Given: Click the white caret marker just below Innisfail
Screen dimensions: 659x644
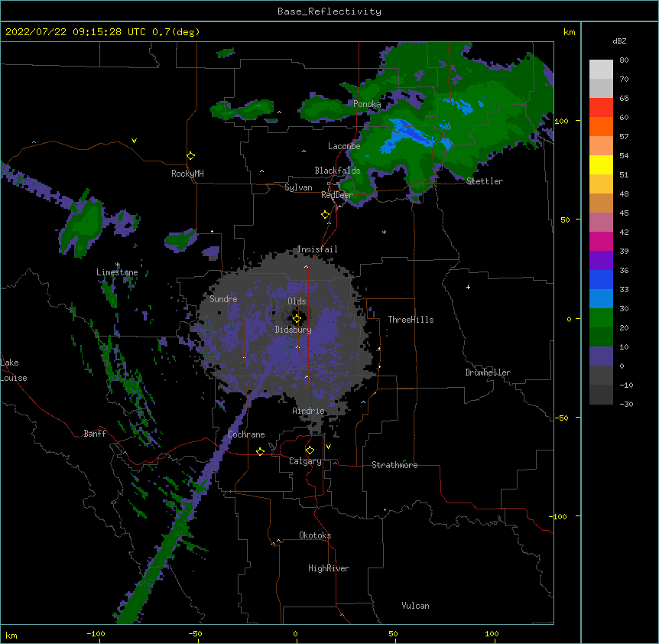Looking at the screenshot, I should point(306,266).
